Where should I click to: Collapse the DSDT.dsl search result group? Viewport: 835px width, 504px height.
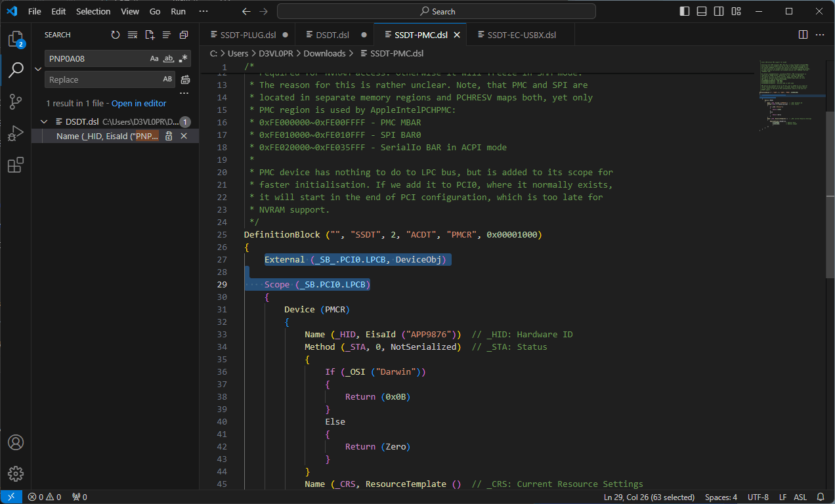[44, 121]
